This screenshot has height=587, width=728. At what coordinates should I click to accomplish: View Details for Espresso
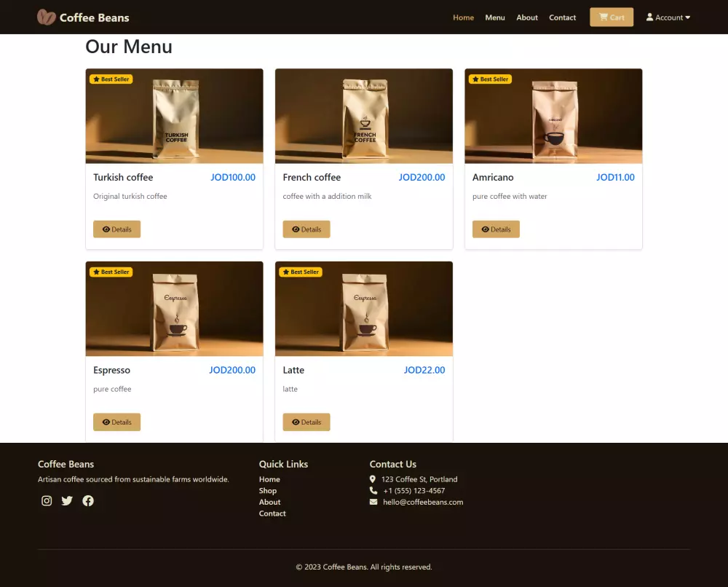(x=116, y=422)
